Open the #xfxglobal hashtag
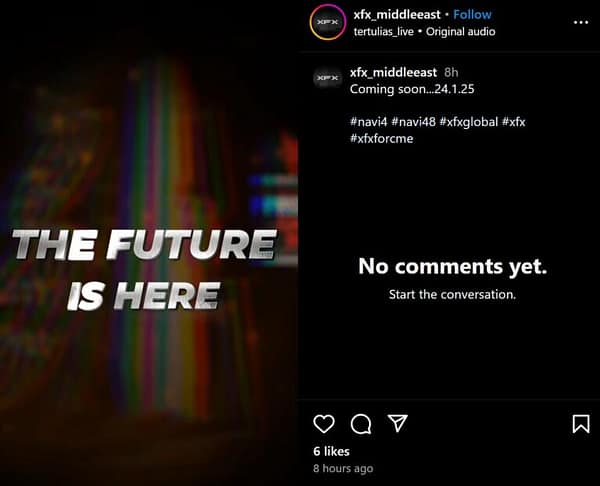Viewport: 600px width, 486px height. 469,122
